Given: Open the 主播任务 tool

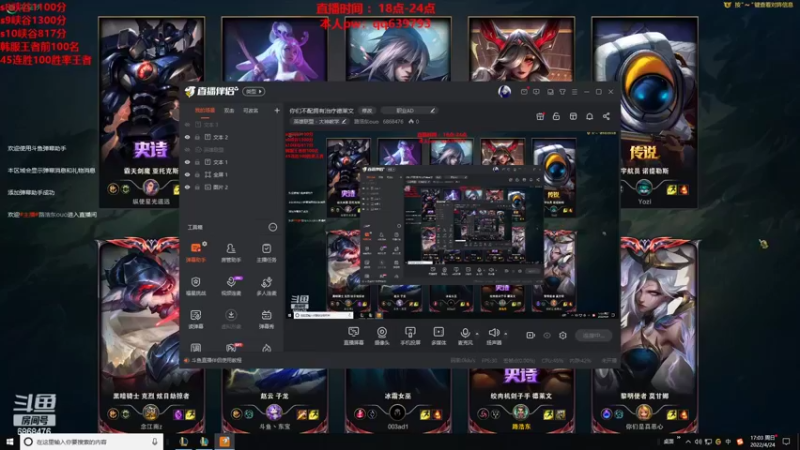Looking at the screenshot, I should (x=266, y=253).
